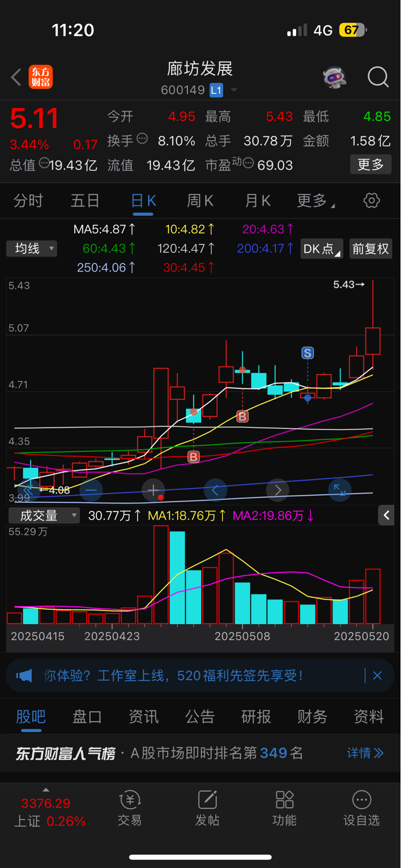Open 发帖 post icon
The width and height of the screenshot is (401, 868).
point(207,808)
